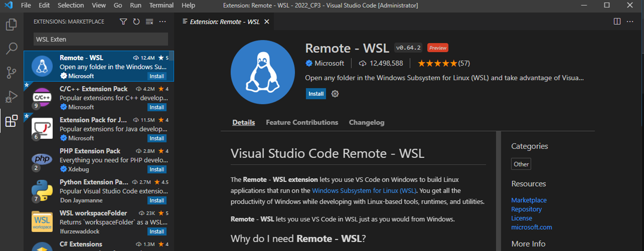Switch to the Details tab
The height and width of the screenshot is (251, 644).
coord(243,122)
